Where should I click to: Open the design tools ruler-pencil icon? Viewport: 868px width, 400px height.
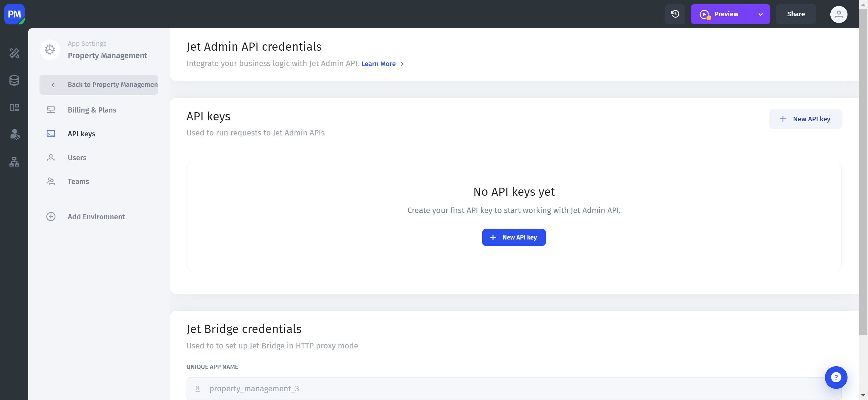point(14,53)
